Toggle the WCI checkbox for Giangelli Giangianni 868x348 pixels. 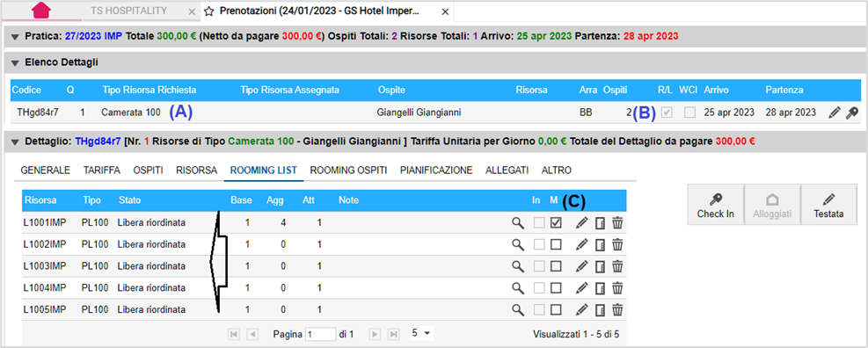(689, 112)
